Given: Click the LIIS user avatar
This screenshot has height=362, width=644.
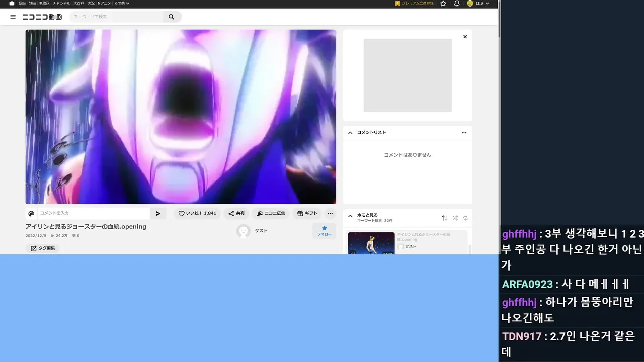Looking at the screenshot, I should click(x=470, y=3).
